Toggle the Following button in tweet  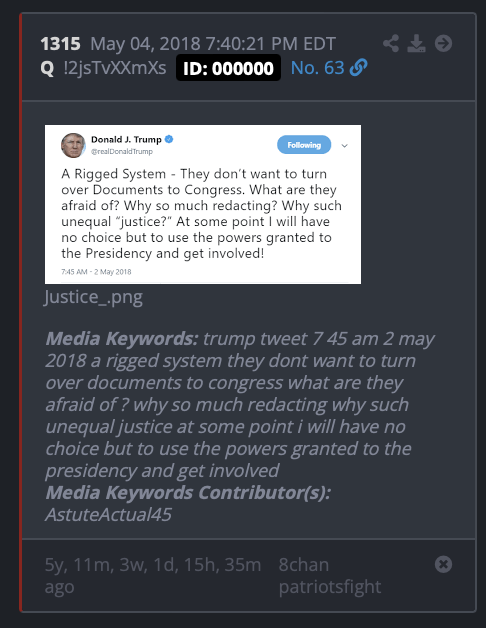pyautogui.click(x=304, y=145)
